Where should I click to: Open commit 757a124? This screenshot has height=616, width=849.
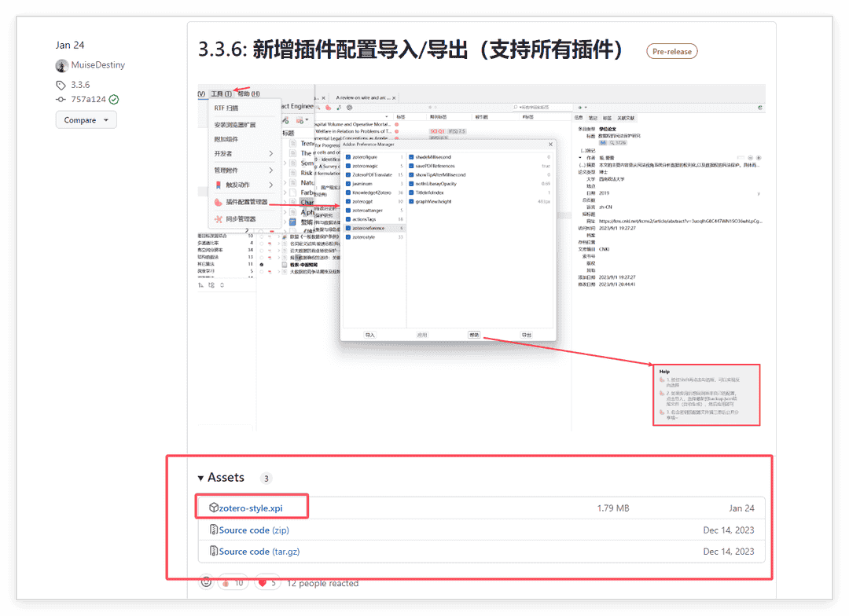point(88,100)
